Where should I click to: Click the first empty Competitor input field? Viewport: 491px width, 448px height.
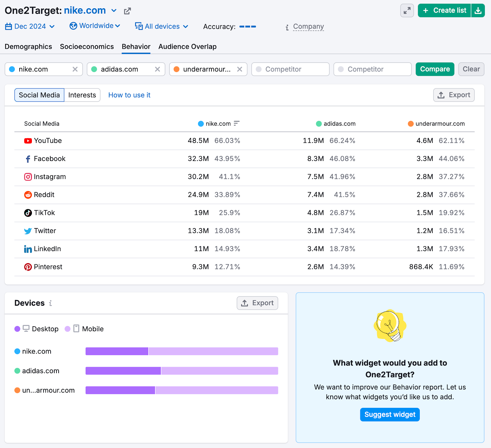[290, 69]
